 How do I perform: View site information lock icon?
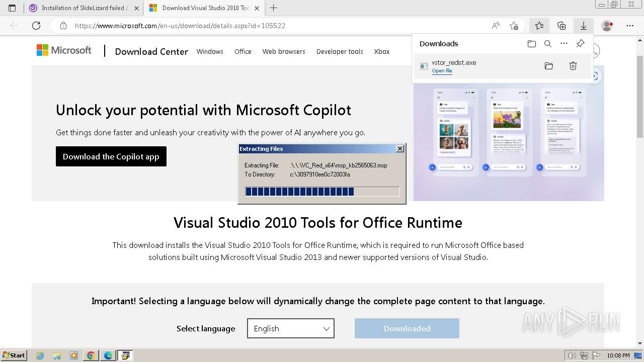63,26
